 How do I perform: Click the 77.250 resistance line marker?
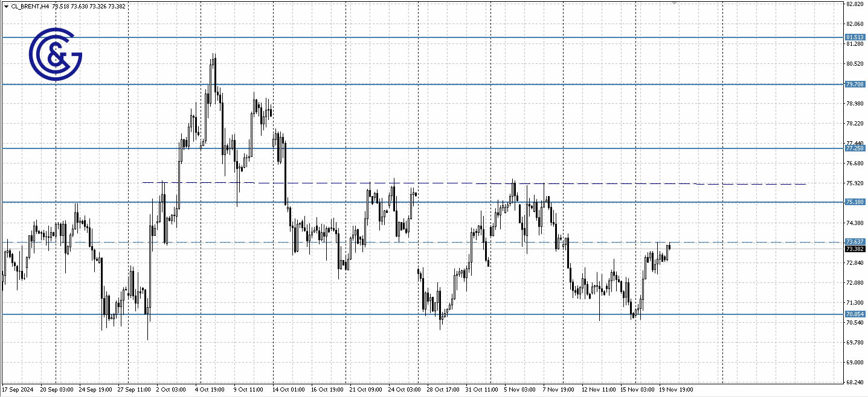click(854, 147)
